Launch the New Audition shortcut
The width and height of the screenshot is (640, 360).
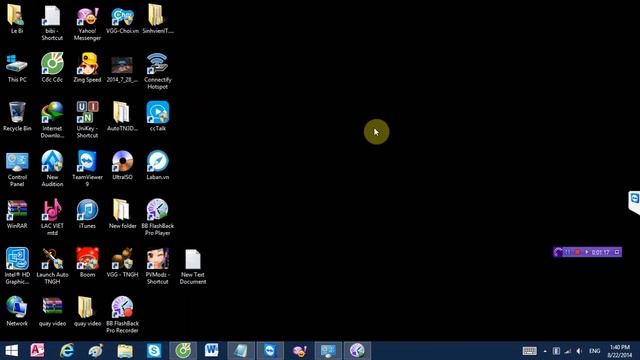pos(52,169)
